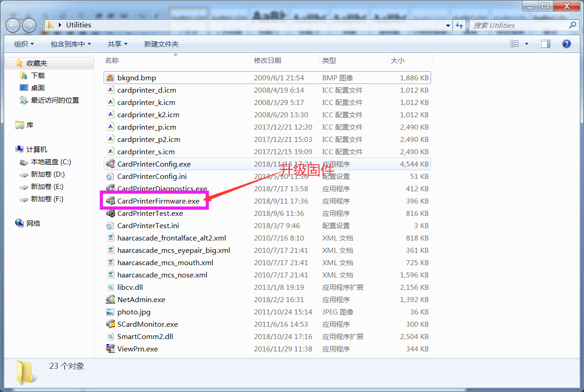This screenshot has height=392, width=584.
Task: Select the ViewPrn.exe program icon
Action: [110, 349]
